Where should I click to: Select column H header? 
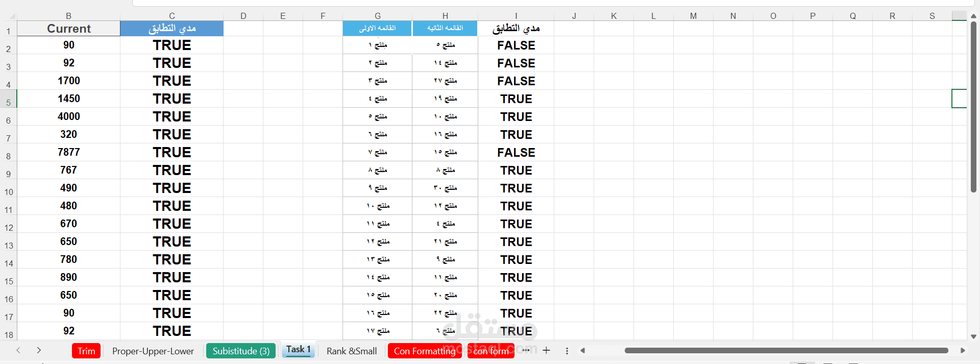click(x=445, y=16)
